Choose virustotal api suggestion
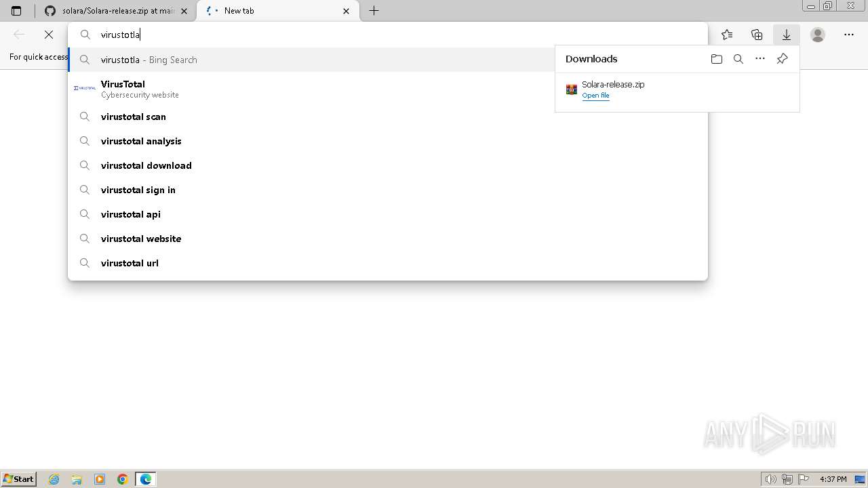868x488 pixels. tap(388, 214)
